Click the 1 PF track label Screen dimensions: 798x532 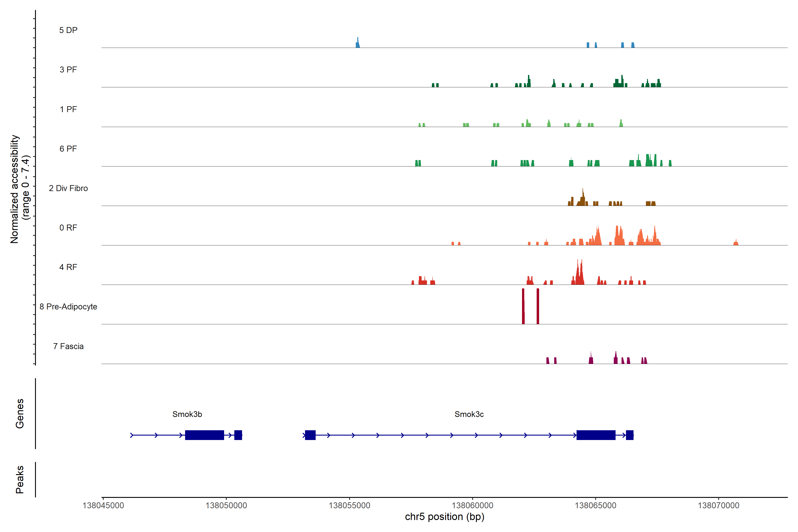point(68,109)
